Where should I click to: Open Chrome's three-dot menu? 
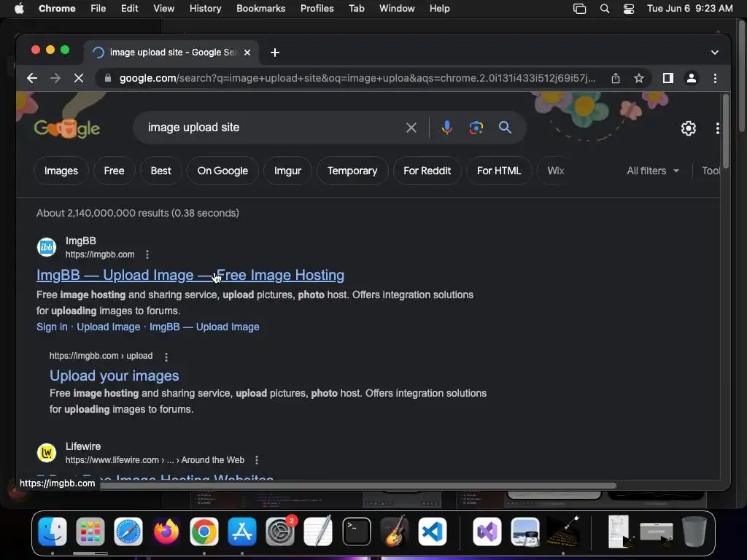715,78
